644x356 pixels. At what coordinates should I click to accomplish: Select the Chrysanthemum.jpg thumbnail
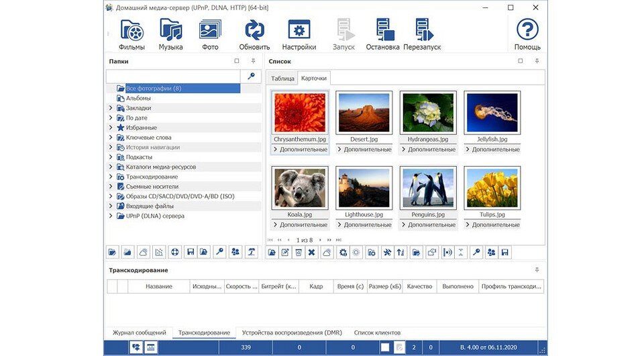pyautogui.click(x=300, y=113)
